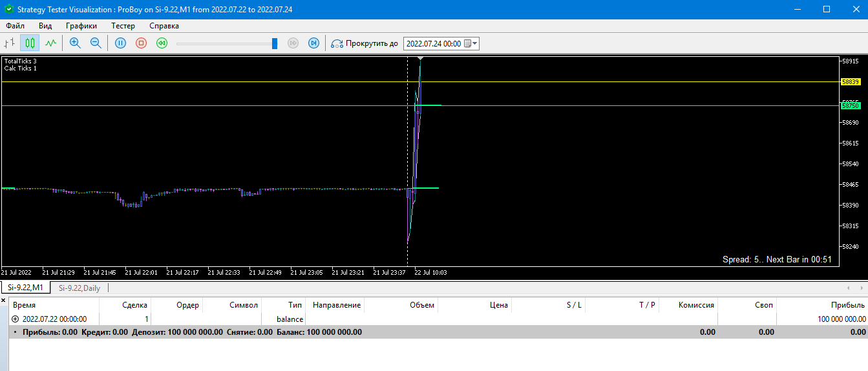Switch to the Si-9.22,Daily chart tab
The width and height of the screenshot is (868, 371).
click(80, 288)
